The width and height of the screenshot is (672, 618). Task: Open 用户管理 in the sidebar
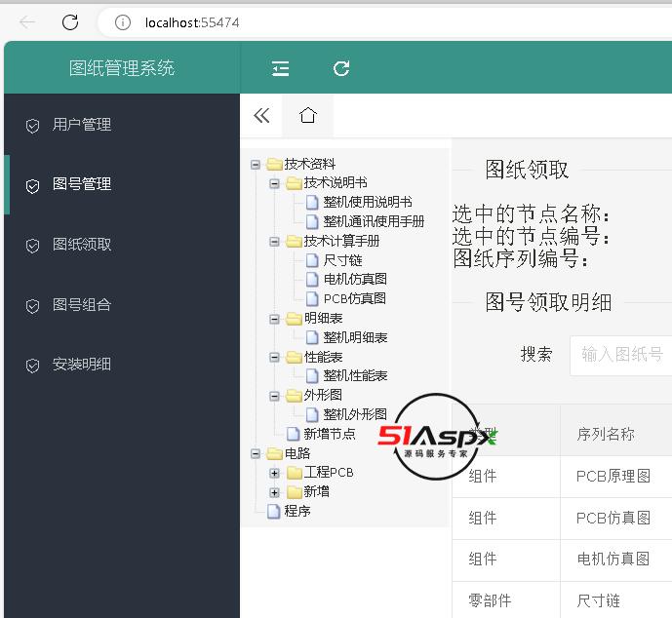pos(82,125)
